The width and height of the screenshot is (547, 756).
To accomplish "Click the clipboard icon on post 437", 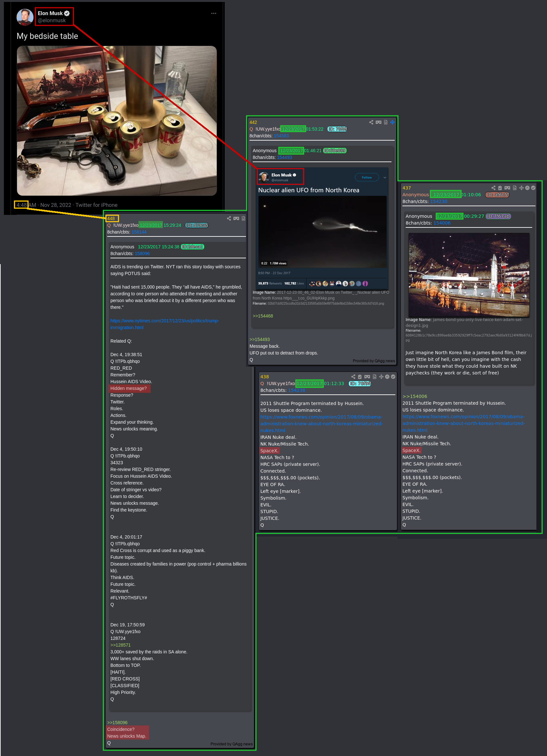I will coord(500,188).
